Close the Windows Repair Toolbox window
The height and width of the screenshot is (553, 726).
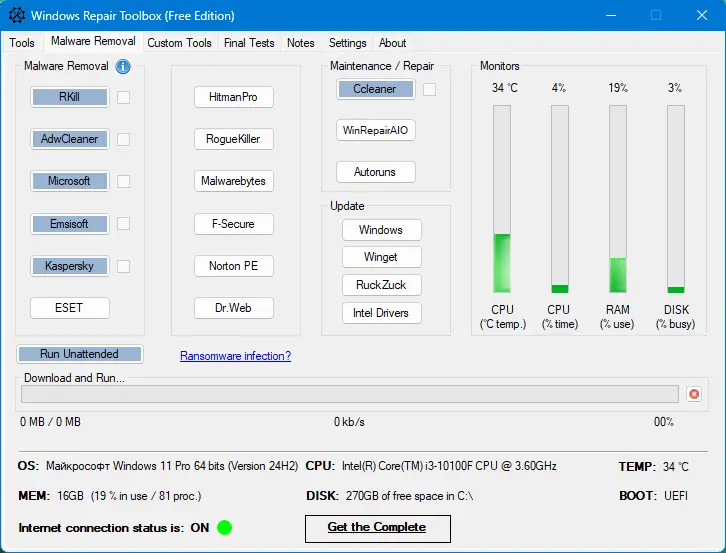pyautogui.click(x=701, y=15)
